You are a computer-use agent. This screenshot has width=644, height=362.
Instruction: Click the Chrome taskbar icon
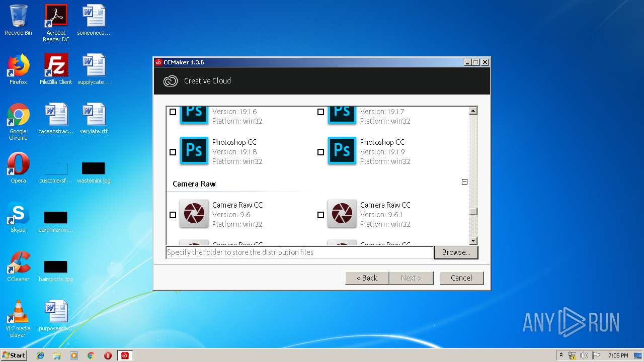91,355
